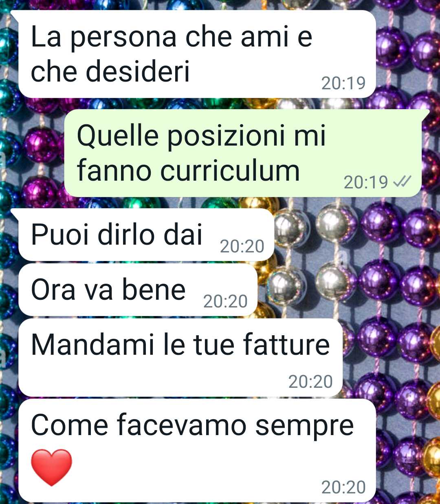Tap the red heart emoji

click(51, 467)
